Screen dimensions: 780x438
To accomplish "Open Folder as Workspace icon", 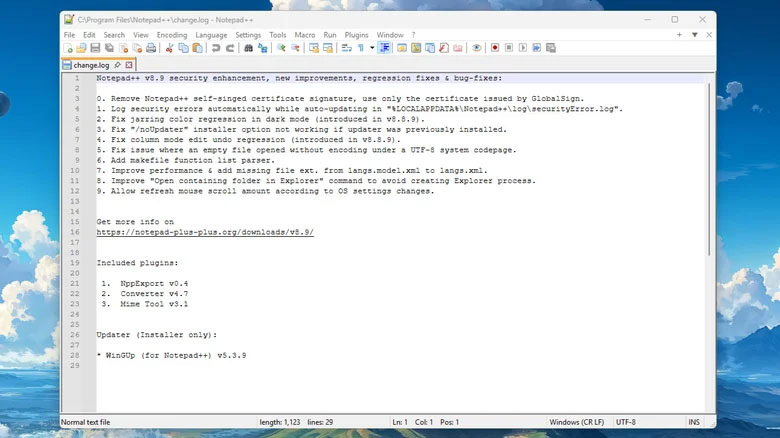I will pos(458,48).
